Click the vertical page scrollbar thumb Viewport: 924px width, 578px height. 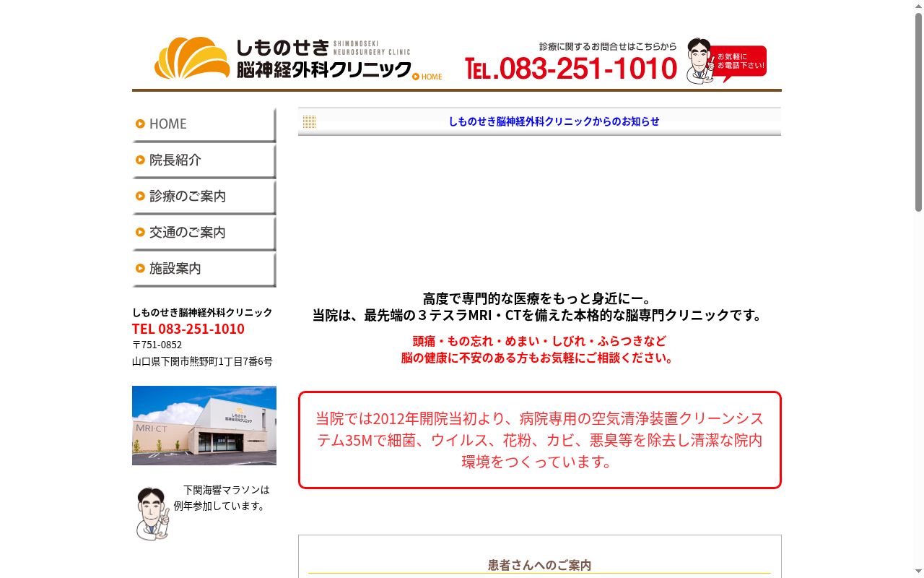(x=918, y=112)
